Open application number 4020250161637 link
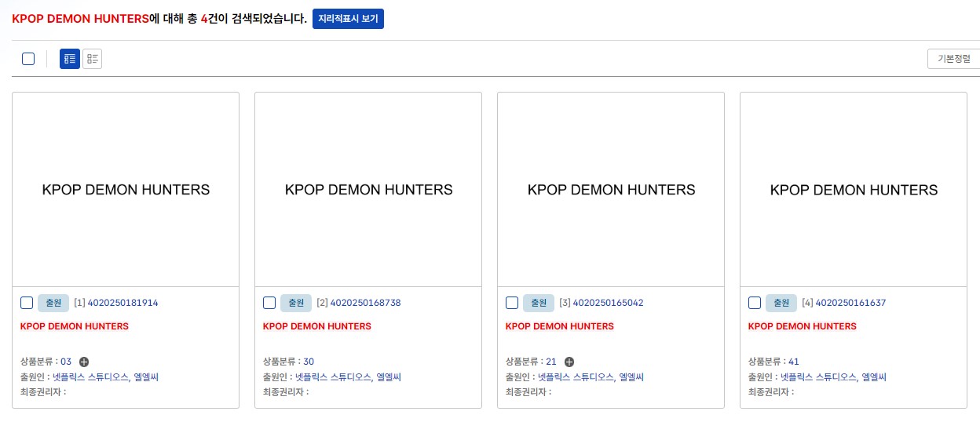 click(850, 303)
